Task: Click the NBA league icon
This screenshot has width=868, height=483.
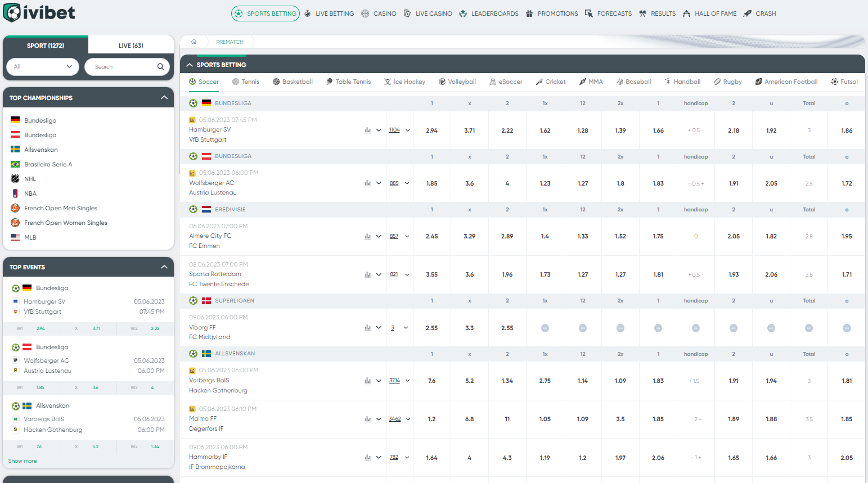Action: tap(15, 193)
